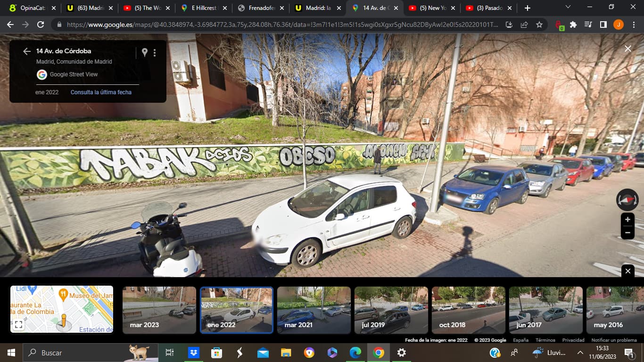This screenshot has width=644, height=362.
Task: Click the location pin icon in the address panel
Action: point(145,52)
